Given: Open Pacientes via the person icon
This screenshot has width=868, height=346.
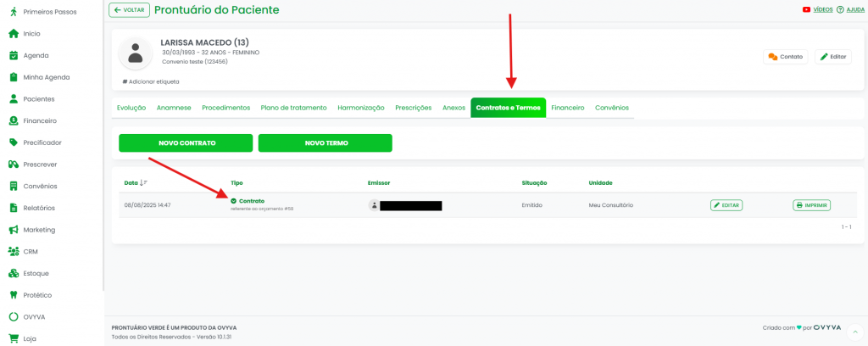Looking at the screenshot, I should coord(13,98).
